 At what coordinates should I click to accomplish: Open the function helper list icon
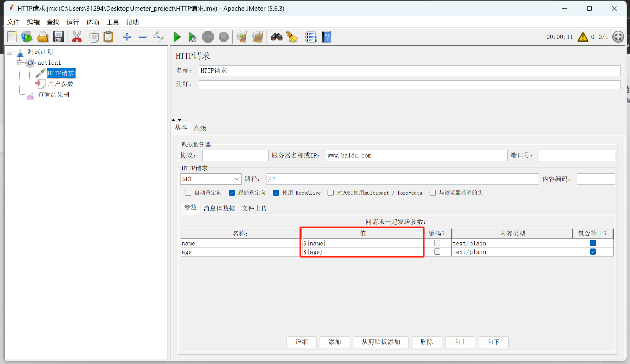coord(310,37)
